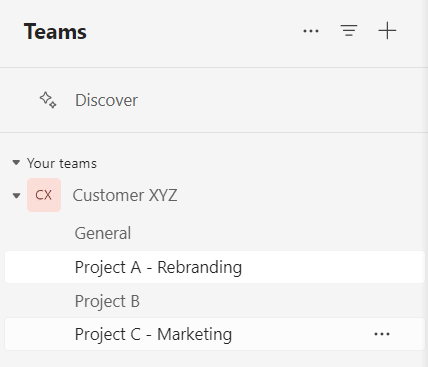Open the Teams header more options ellipsis
The height and width of the screenshot is (367, 428).
(x=311, y=31)
